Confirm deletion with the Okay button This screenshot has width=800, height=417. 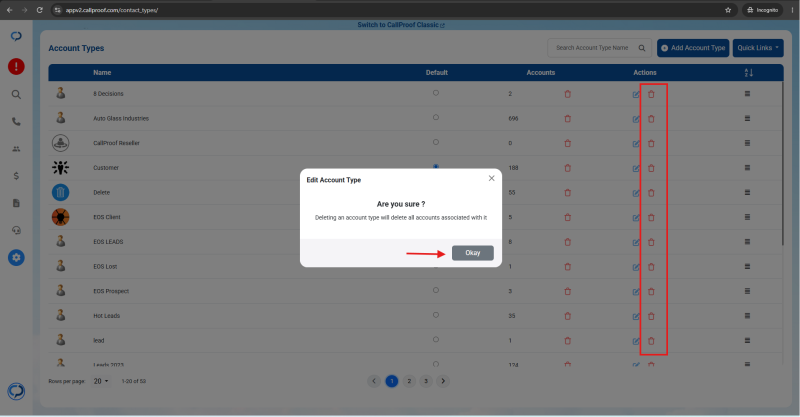472,253
